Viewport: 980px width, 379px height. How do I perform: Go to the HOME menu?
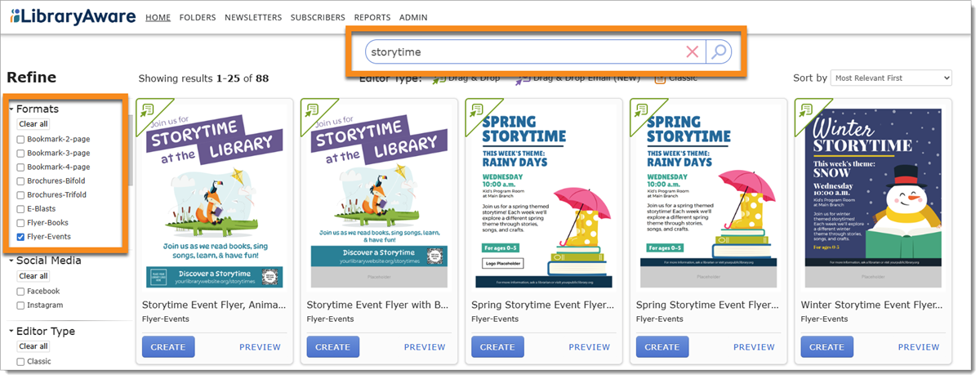pyautogui.click(x=158, y=17)
